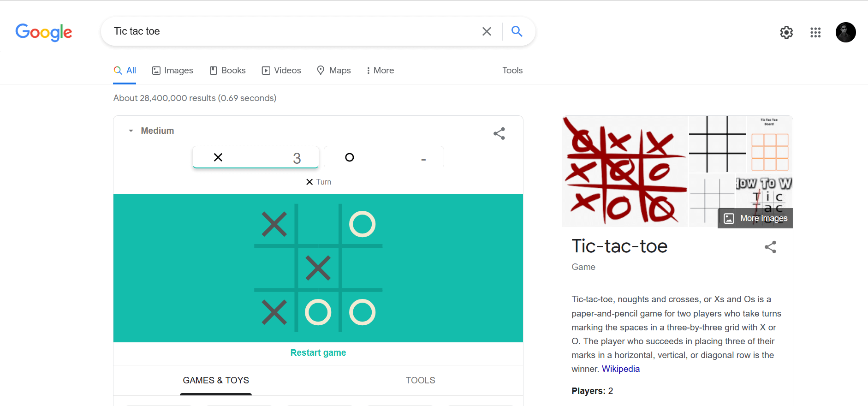This screenshot has height=406, width=868.
Task: Click the Restart game button
Action: (318, 353)
